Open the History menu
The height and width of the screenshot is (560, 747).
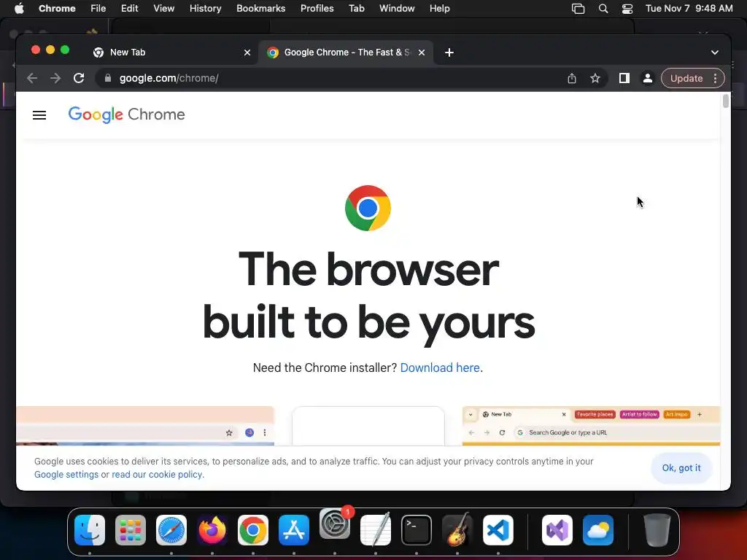tap(205, 9)
